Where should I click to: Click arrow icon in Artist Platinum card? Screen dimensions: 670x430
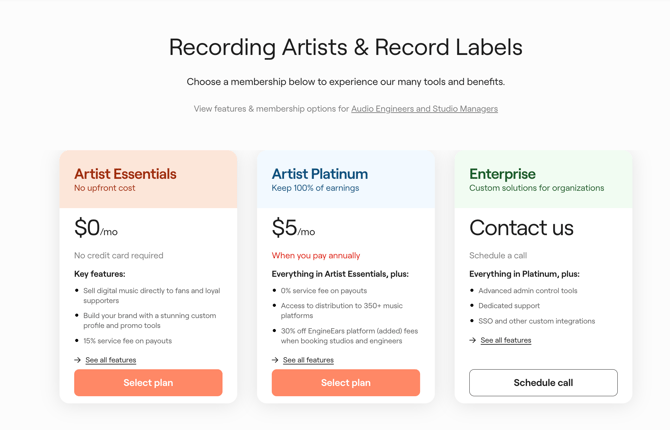pyautogui.click(x=275, y=360)
